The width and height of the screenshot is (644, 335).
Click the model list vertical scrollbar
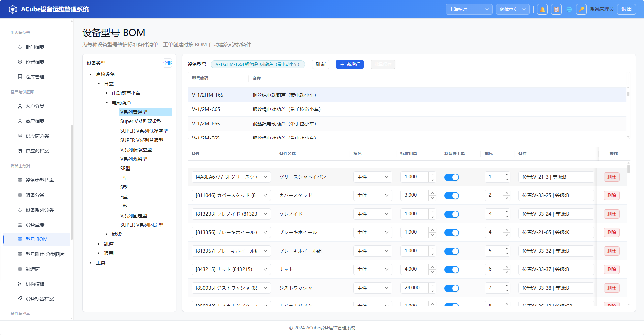tap(628, 94)
